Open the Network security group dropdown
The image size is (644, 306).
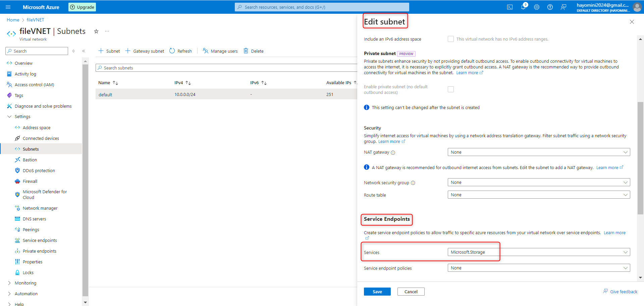pyautogui.click(x=539, y=182)
